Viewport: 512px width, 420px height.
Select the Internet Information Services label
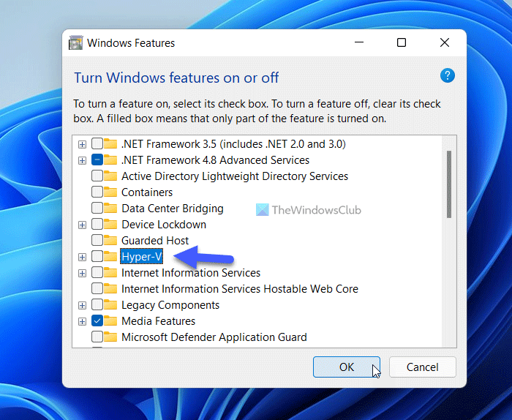click(191, 273)
